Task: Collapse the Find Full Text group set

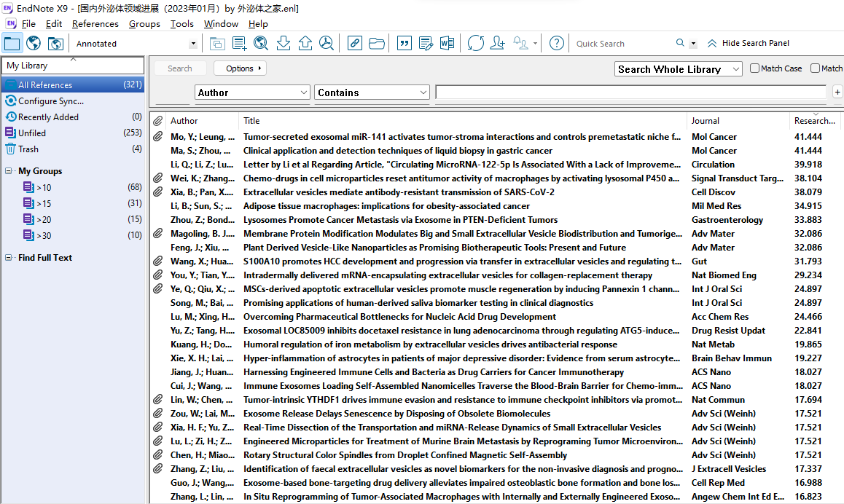Action: (8, 258)
